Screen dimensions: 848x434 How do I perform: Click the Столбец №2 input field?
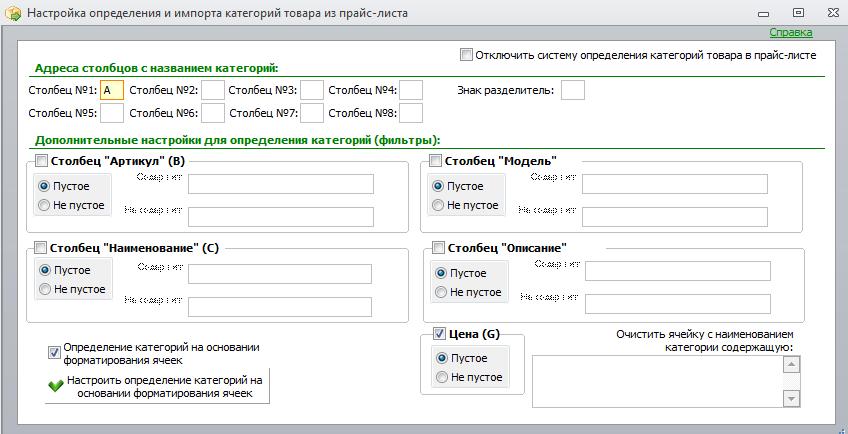(x=213, y=90)
